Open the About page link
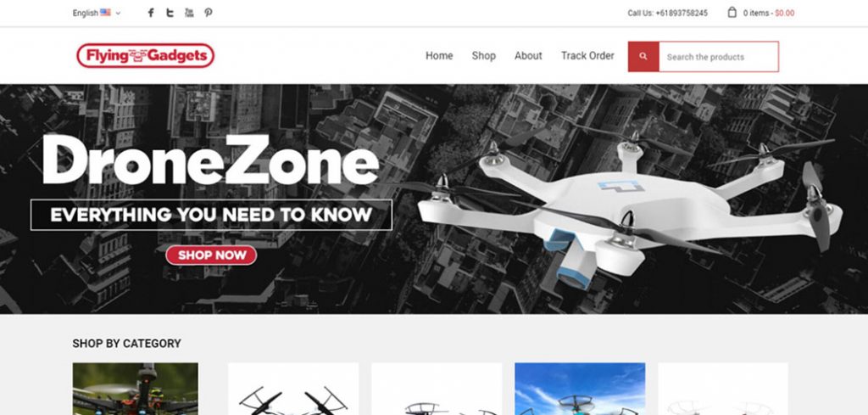The width and height of the screenshot is (868, 415). tap(528, 56)
